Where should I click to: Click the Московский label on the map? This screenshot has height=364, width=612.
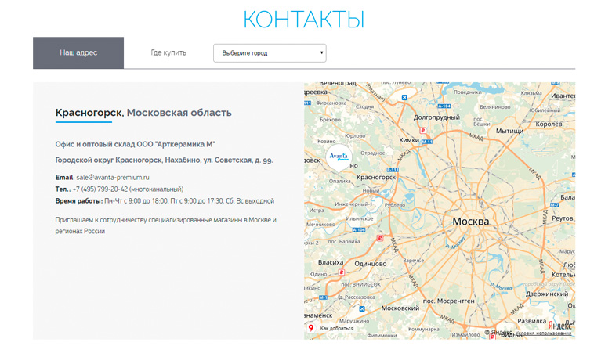coord(400,308)
